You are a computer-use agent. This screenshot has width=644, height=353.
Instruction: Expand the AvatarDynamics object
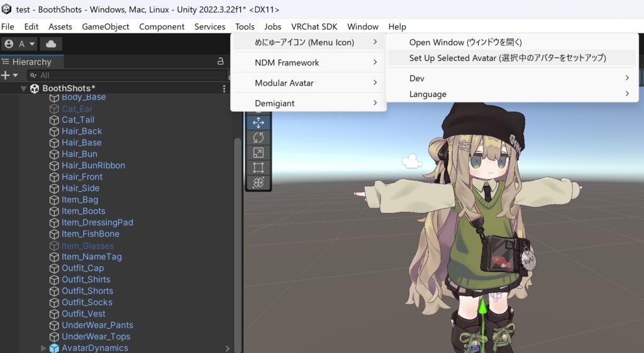pyautogui.click(x=43, y=348)
